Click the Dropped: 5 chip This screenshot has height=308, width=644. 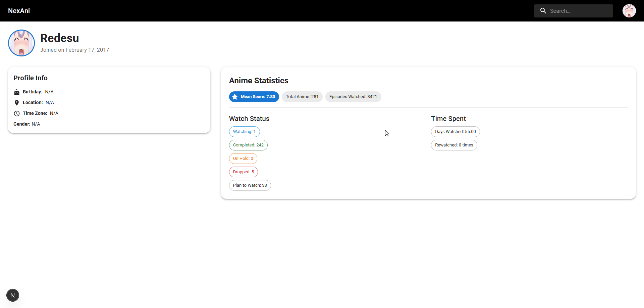coord(244,172)
